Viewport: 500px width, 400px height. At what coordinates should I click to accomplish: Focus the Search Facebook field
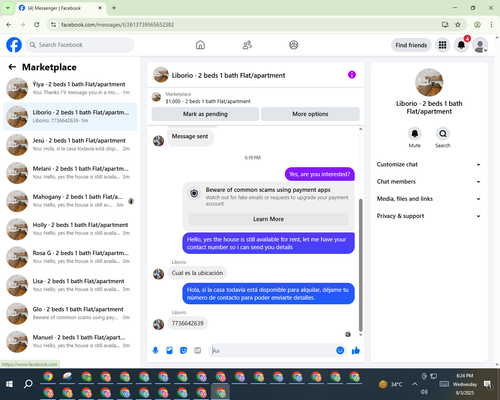pos(80,45)
